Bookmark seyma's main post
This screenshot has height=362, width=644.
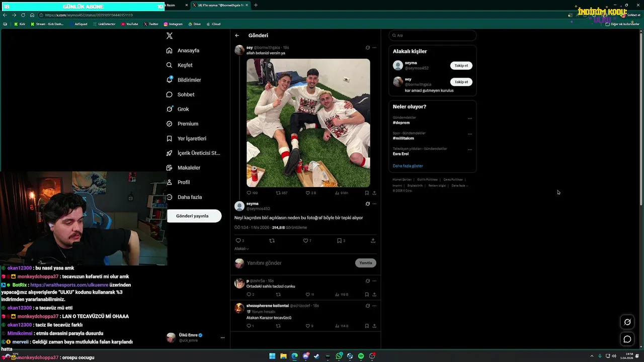(x=339, y=241)
